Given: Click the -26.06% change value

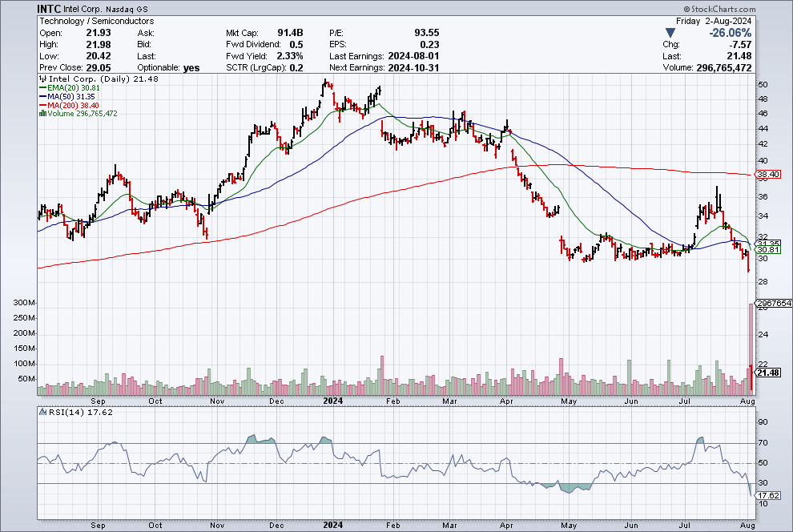Looking at the screenshot, I should 730,33.
